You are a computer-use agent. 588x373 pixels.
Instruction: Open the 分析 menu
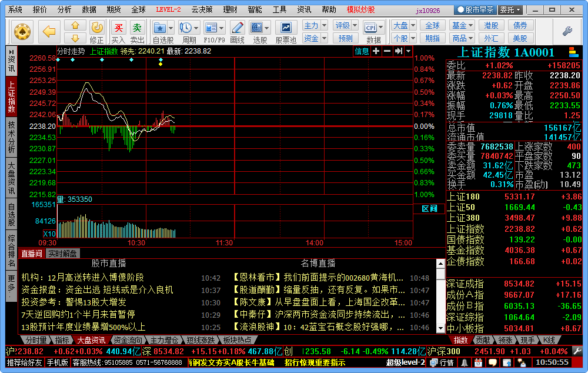[65, 10]
